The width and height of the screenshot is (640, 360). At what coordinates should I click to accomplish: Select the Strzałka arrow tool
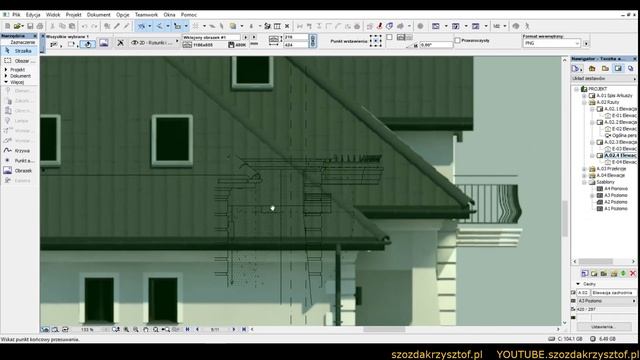(x=19, y=51)
